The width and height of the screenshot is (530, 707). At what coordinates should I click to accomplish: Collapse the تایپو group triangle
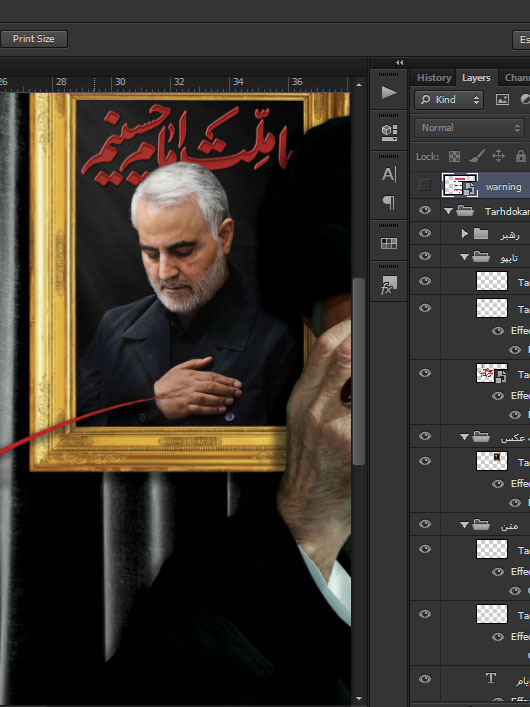pos(465,257)
